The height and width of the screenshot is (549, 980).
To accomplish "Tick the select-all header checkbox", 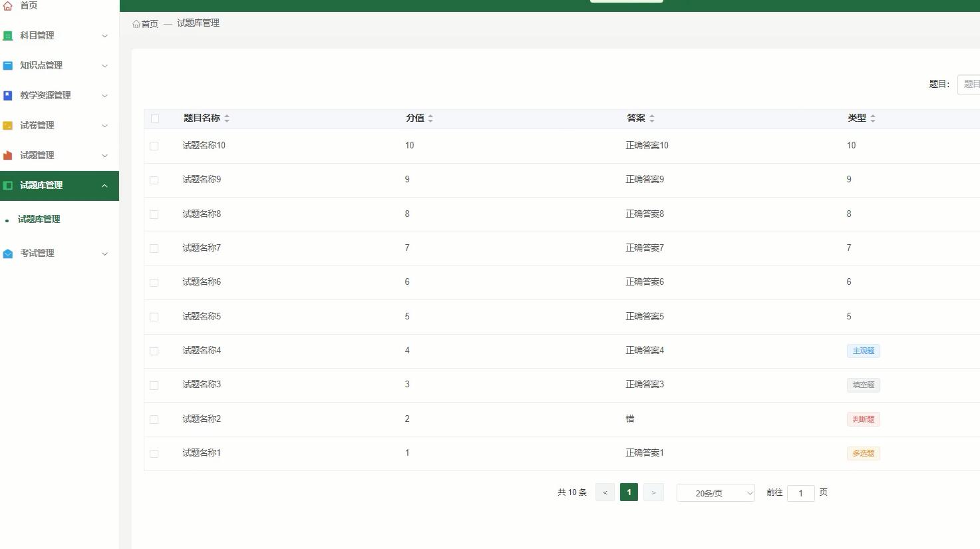I will pyautogui.click(x=155, y=118).
